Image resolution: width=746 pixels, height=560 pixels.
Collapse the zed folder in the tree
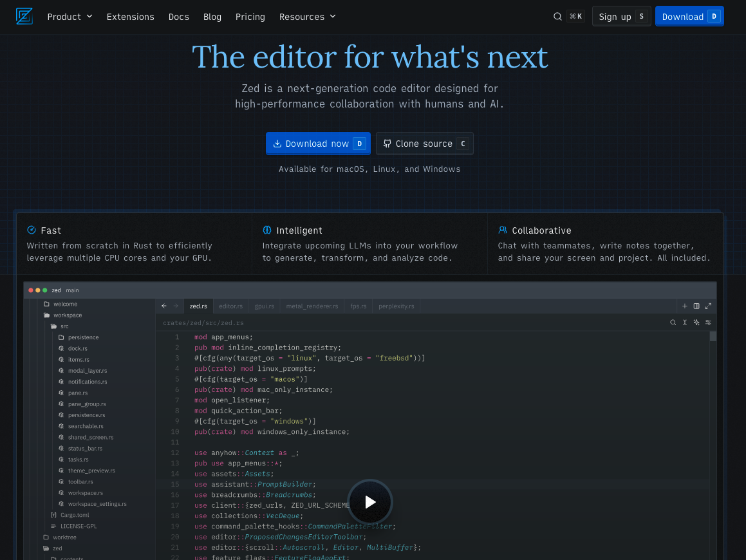[x=52, y=548]
